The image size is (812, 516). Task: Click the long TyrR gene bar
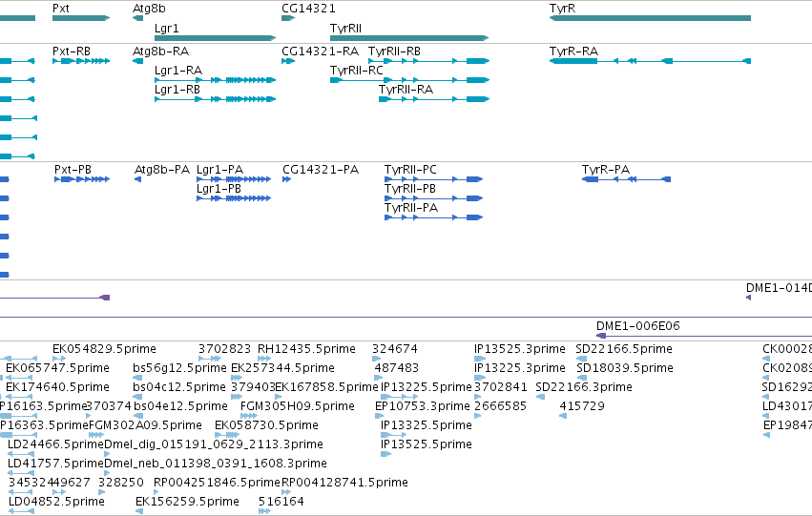(650, 18)
